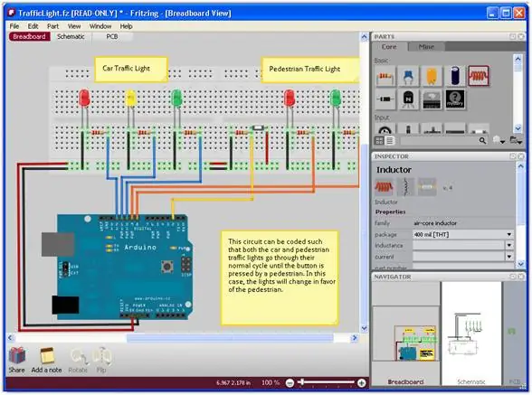Select the gray IC chip part

(x=432, y=99)
